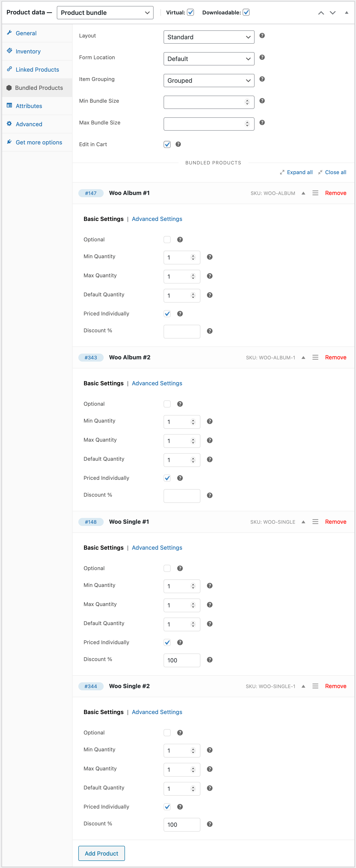Click the help icon next to Edit in Cart

pos(178,144)
